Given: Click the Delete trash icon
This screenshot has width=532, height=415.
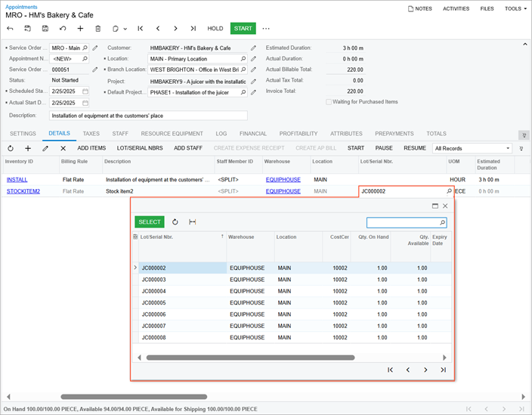Looking at the screenshot, I should pyautogui.click(x=98, y=29).
